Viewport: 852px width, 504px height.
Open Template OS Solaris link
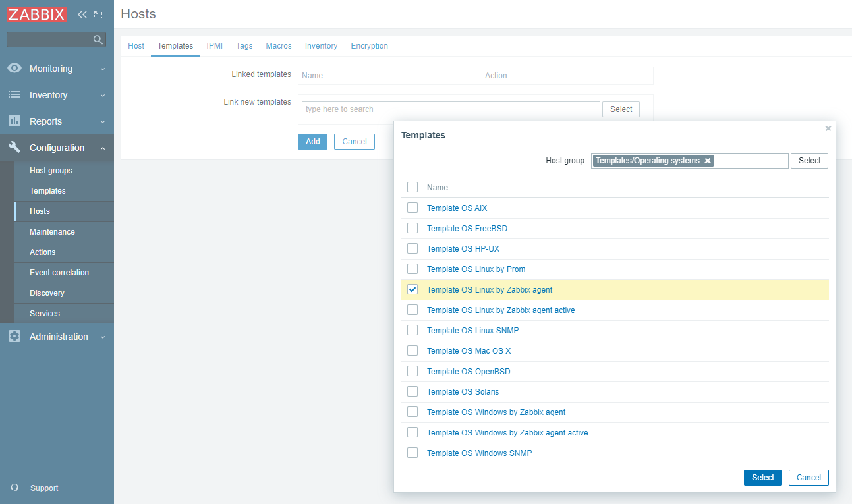point(463,392)
